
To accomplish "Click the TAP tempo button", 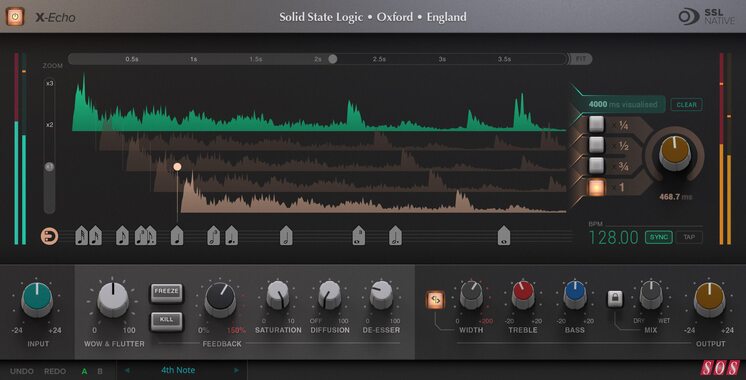I will click(689, 237).
